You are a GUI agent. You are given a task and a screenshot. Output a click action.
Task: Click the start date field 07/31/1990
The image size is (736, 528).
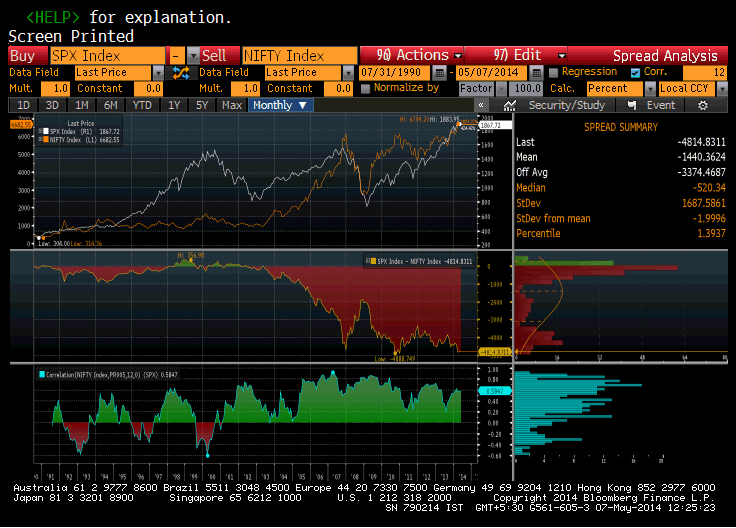pyautogui.click(x=394, y=73)
